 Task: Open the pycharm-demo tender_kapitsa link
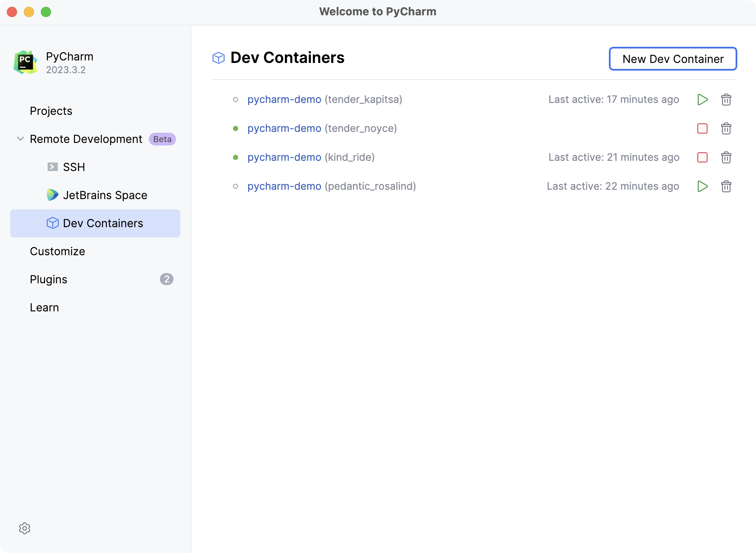(284, 99)
